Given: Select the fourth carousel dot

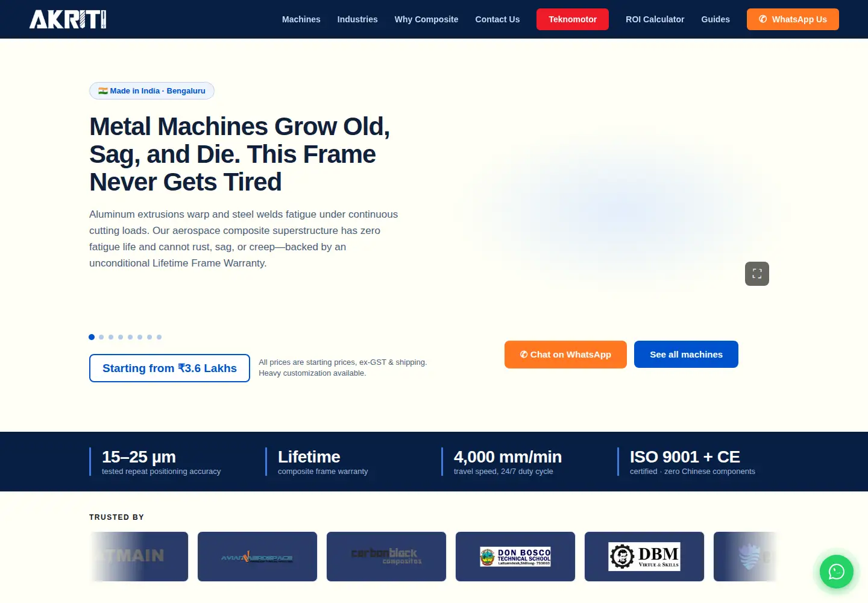Looking at the screenshot, I should pyautogui.click(x=121, y=337).
